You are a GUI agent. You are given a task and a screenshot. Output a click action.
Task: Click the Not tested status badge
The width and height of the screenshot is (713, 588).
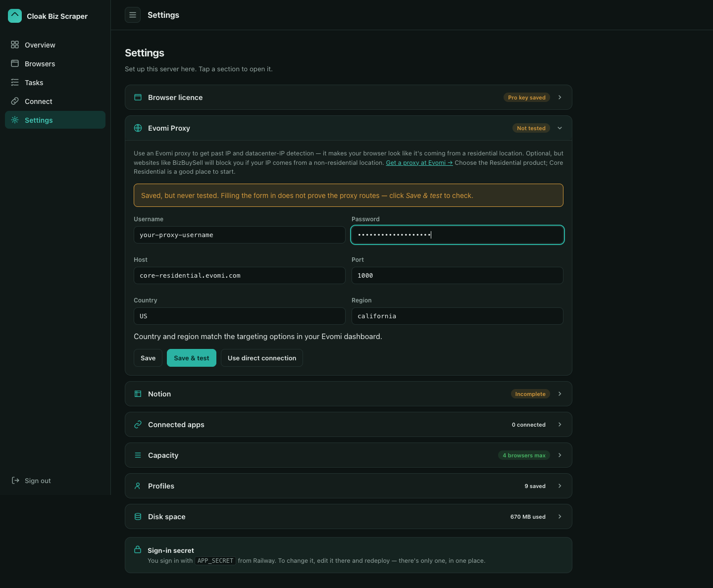(x=531, y=128)
